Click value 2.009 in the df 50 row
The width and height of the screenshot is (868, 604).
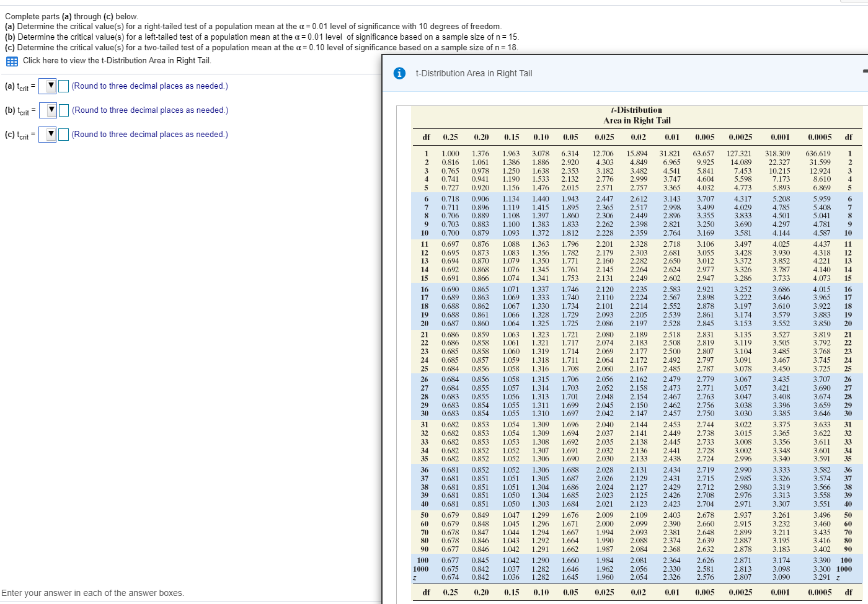point(604,515)
